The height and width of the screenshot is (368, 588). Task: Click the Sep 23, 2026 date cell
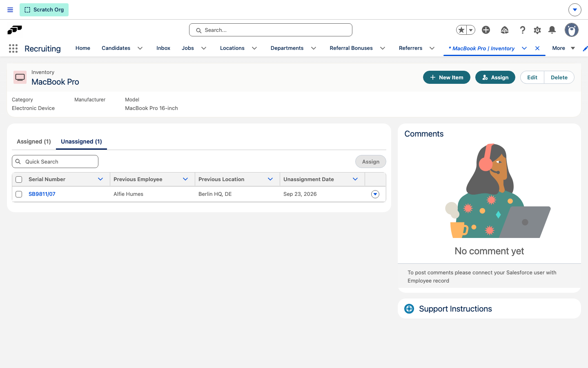click(x=300, y=194)
